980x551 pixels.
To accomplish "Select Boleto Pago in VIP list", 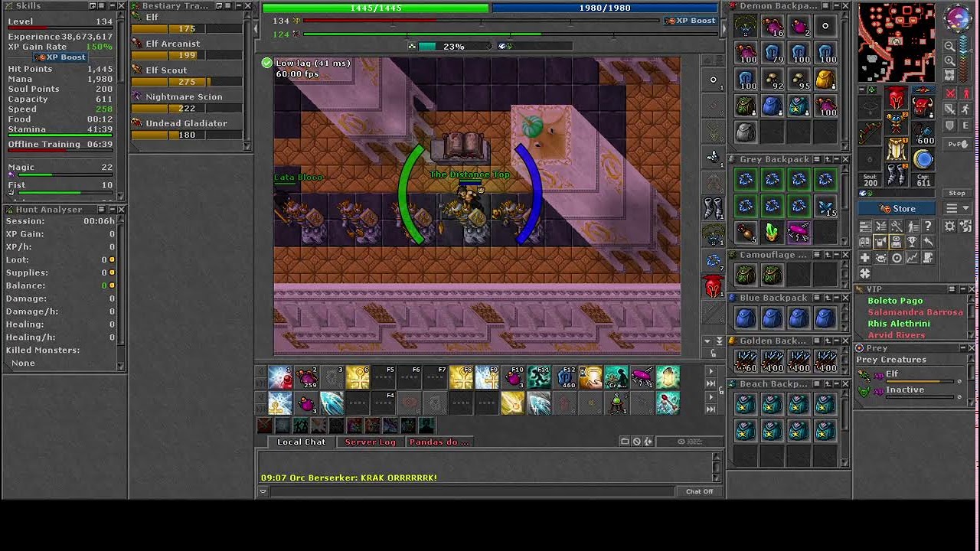I will point(895,301).
